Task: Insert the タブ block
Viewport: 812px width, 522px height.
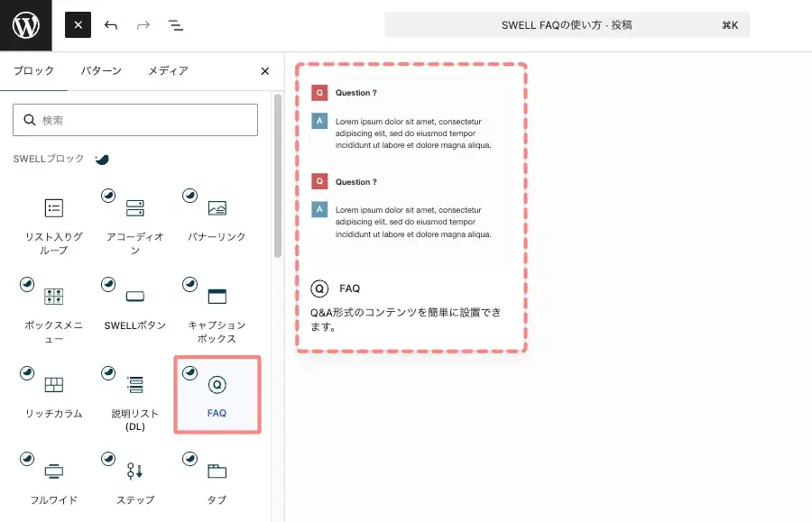Action: click(x=217, y=481)
